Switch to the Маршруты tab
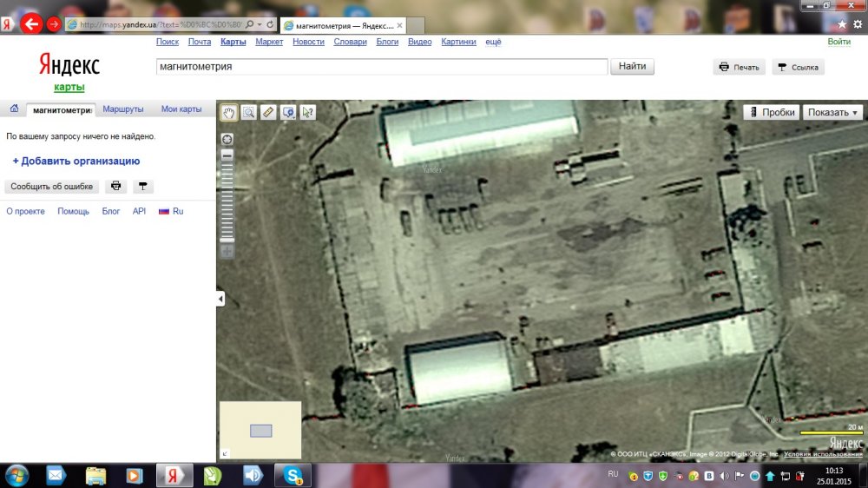This screenshot has height=488, width=868. click(x=123, y=109)
